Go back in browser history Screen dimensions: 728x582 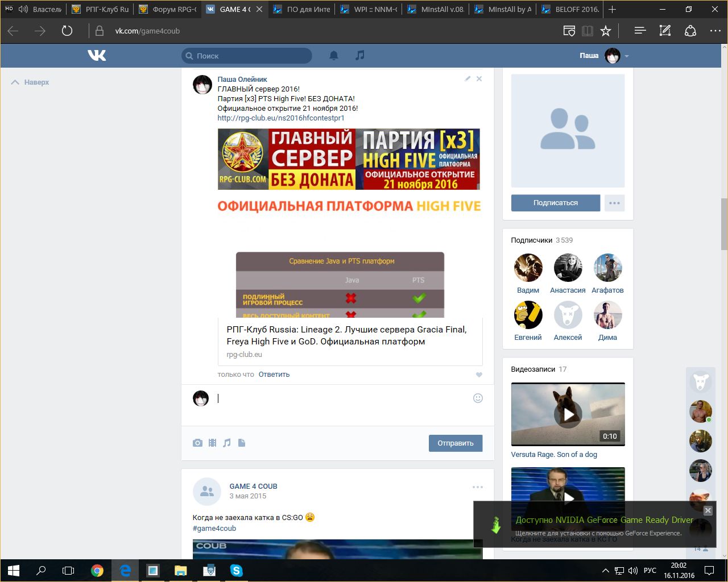click(x=13, y=31)
